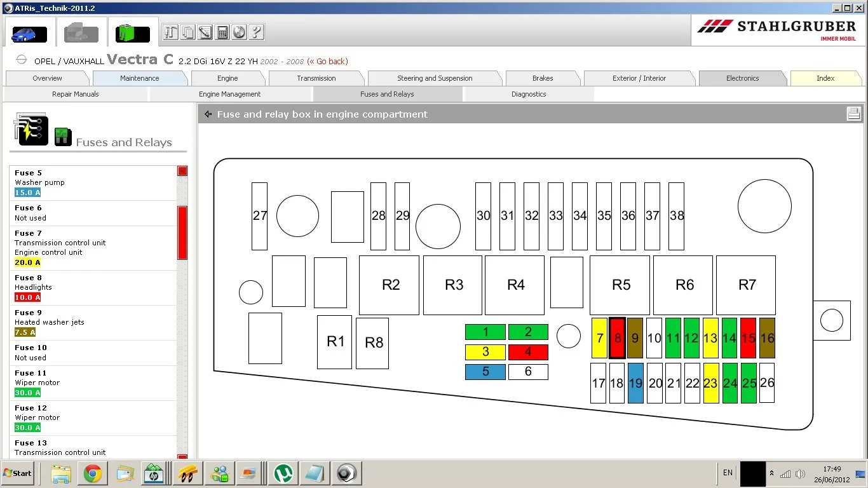
Task: Click the network signal tray icon
Action: tap(786, 474)
